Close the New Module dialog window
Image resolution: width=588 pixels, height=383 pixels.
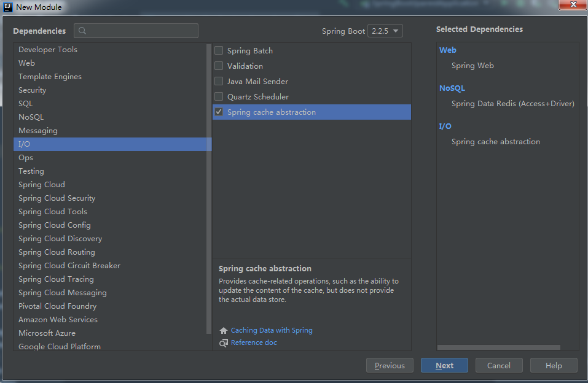click(x=571, y=6)
